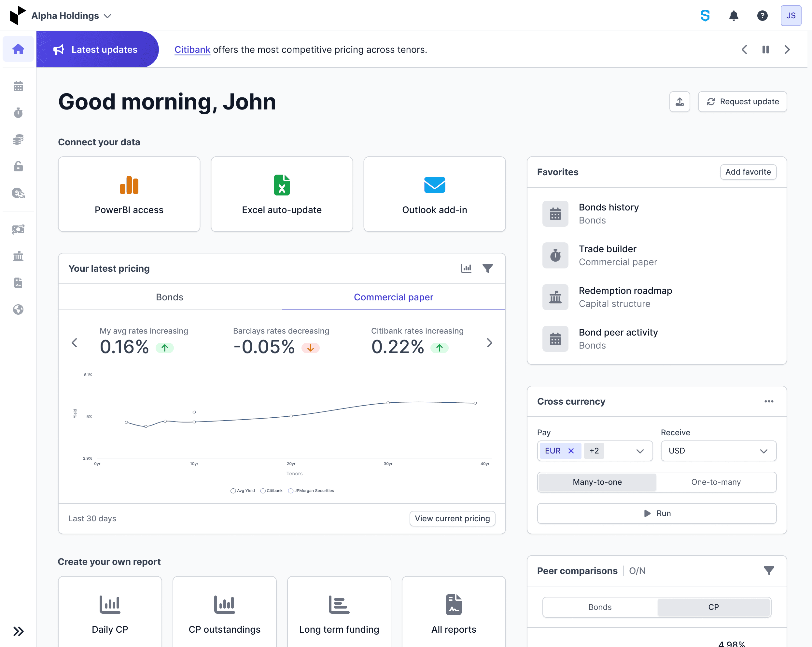Open the help question mark icon
Screen dimensions: 812x647
762,16
